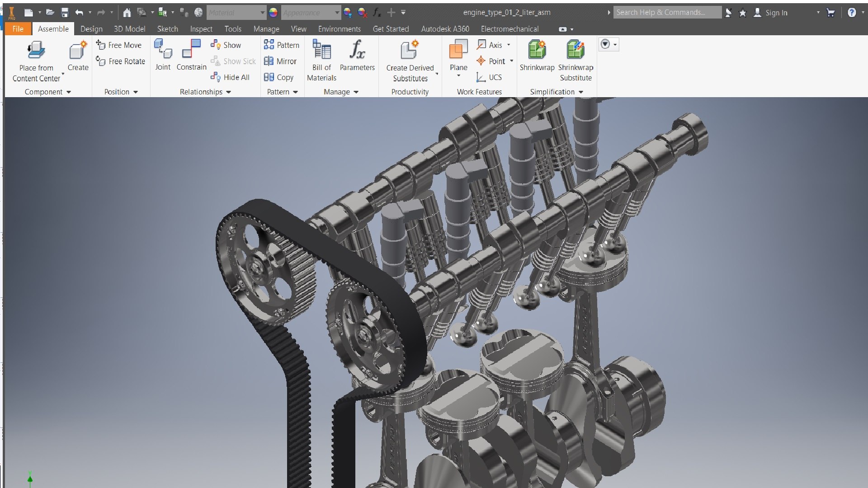Image resolution: width=868 pixels, height=488 pixels.
Task: Click the Save icon in quick access toolbar
Action: click(x=65, y=13)
